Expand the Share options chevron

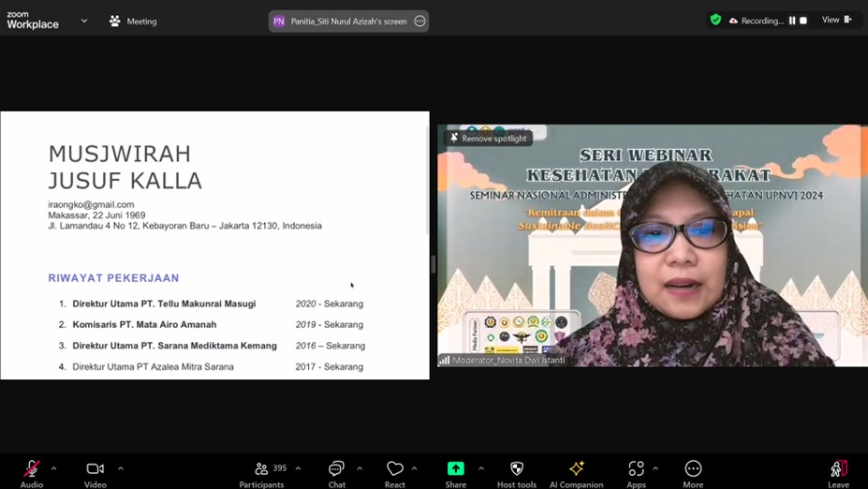coord(481,468)
